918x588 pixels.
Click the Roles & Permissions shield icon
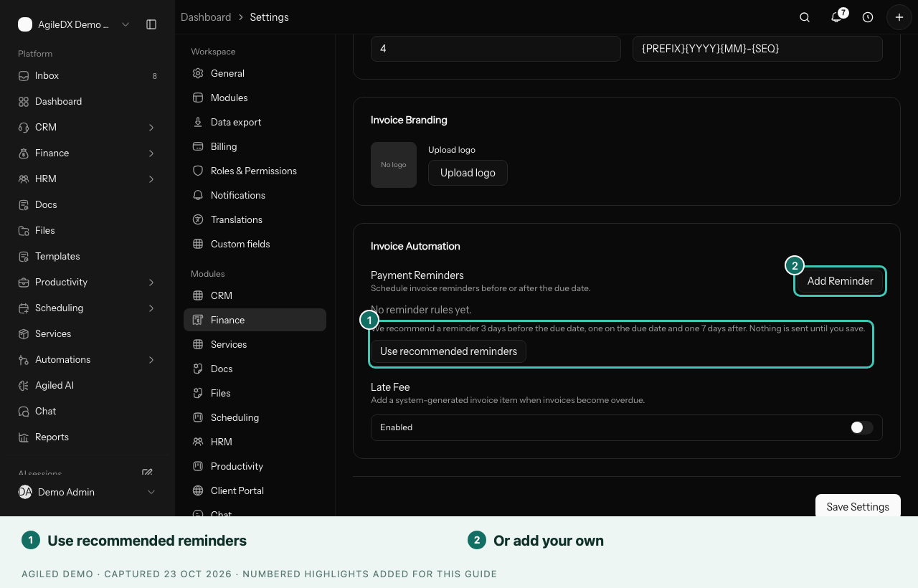198,171
